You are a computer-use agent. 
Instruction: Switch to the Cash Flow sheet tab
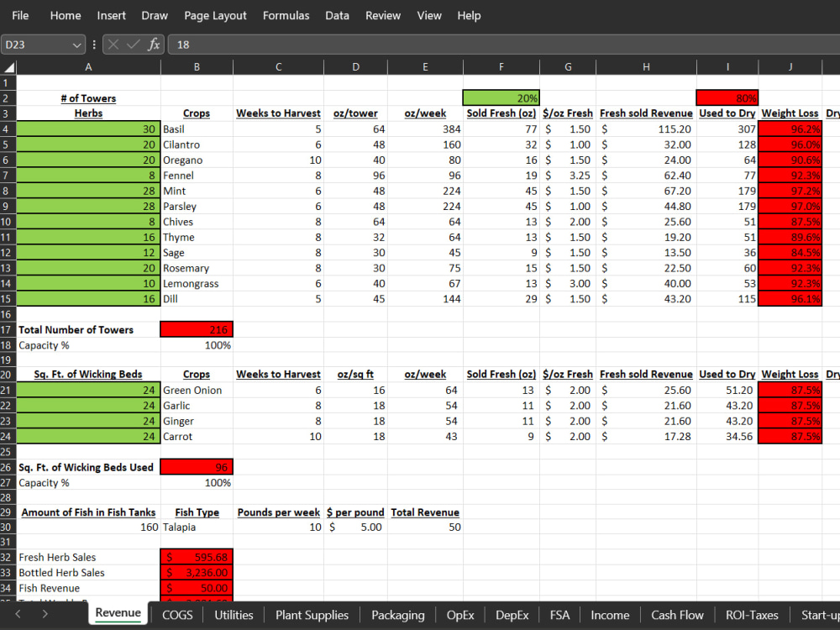click(x=677, y=614)
